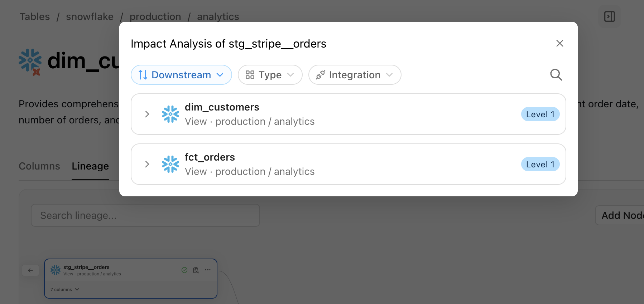
Task: Select the Lineage tab
Action: (90, 166)
